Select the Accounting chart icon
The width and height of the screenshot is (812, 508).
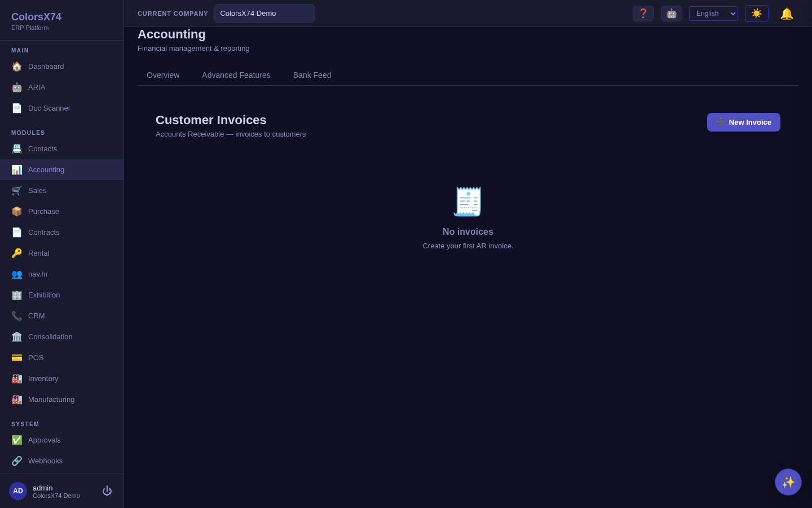[17, 170]
